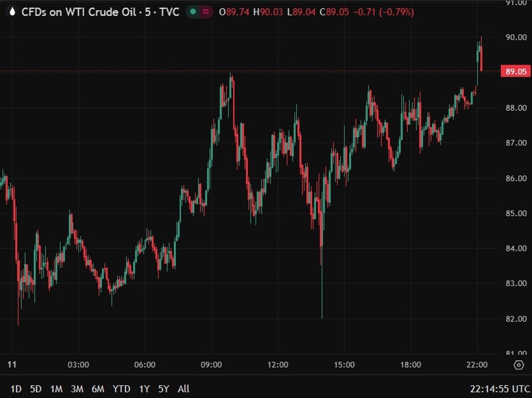Viewport: 532px width, 398px height.
Task: Select the All range option
Action: coord(184,389)
